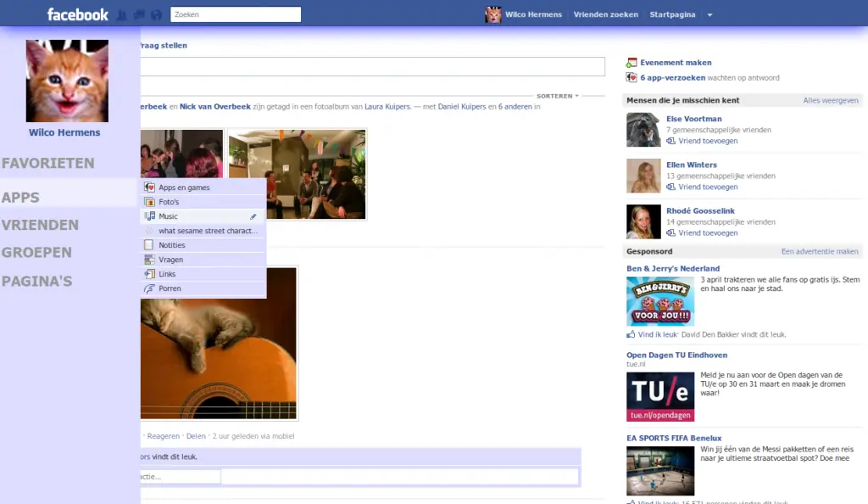
Task: Click the Foto's icon in apps menu
Action: point(149,202)
